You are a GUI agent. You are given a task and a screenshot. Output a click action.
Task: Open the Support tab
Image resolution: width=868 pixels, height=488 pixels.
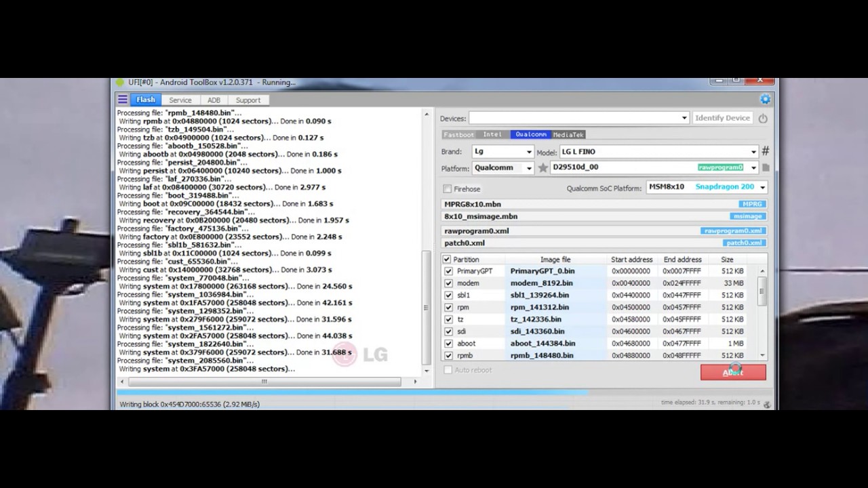(x=248, y=100)
